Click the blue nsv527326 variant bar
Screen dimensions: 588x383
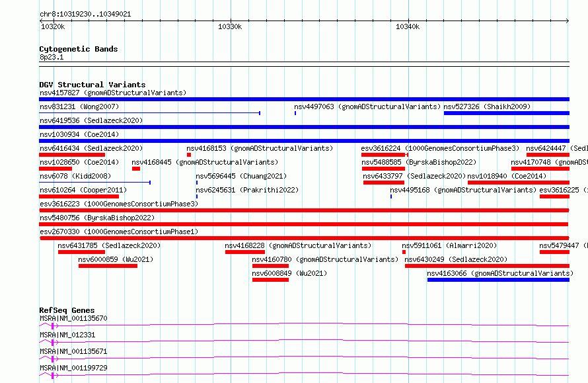[507, 113]
